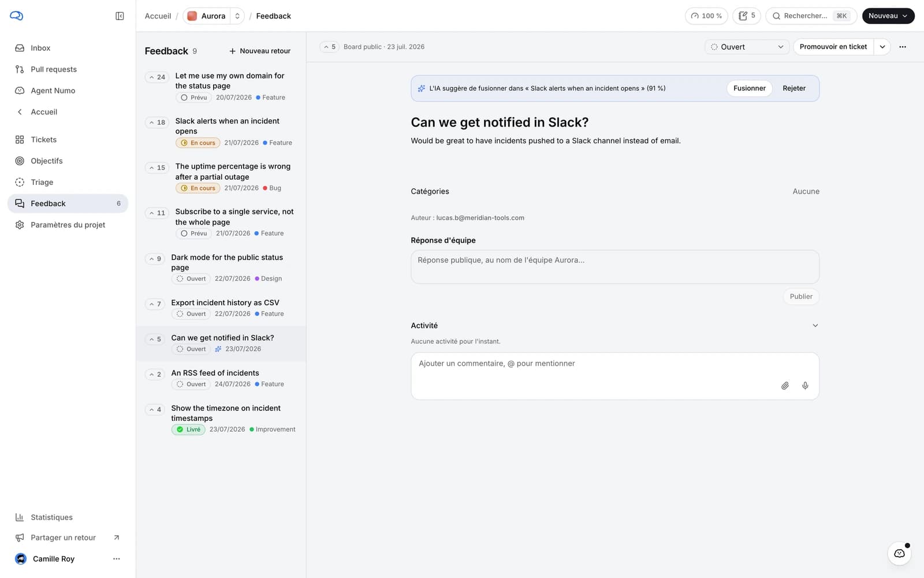The image size is (924, 578).
Task: Set Catégories by clicking Aucune
Action: (806, 191)
